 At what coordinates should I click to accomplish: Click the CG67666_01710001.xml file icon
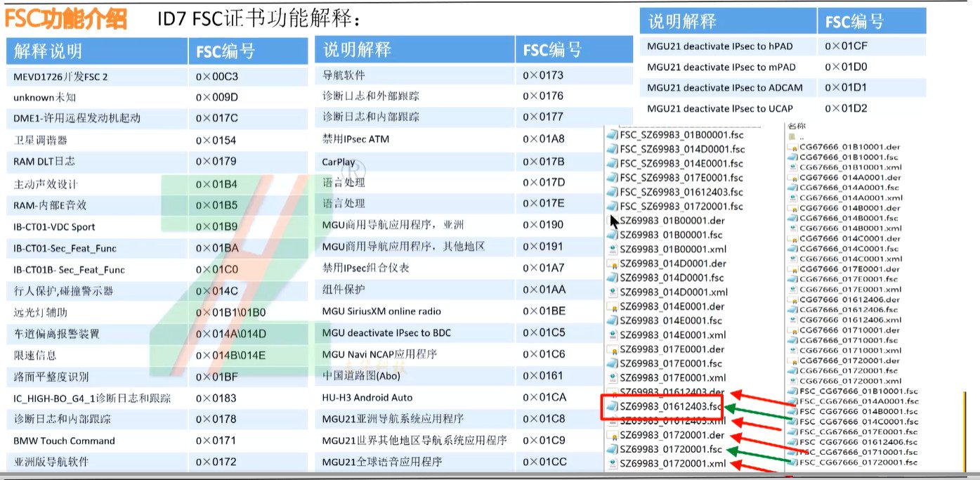(794, 351)
